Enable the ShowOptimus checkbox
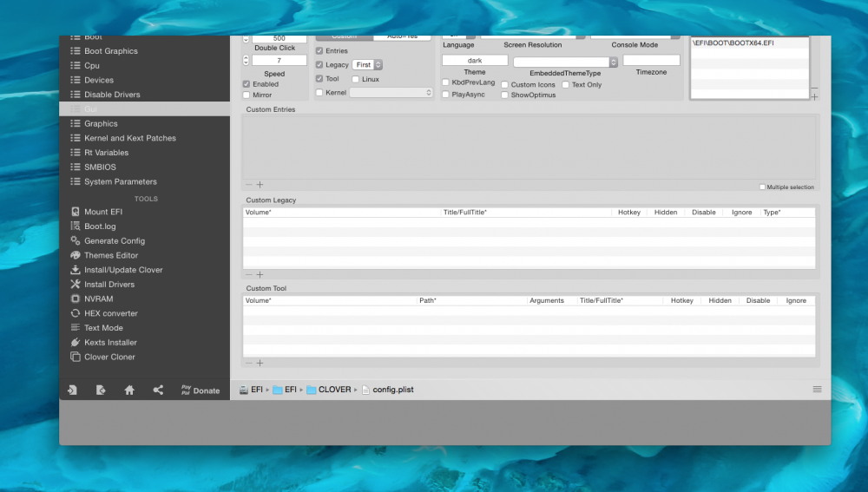This screenshot has width=868, height=492. click(505, 95)
